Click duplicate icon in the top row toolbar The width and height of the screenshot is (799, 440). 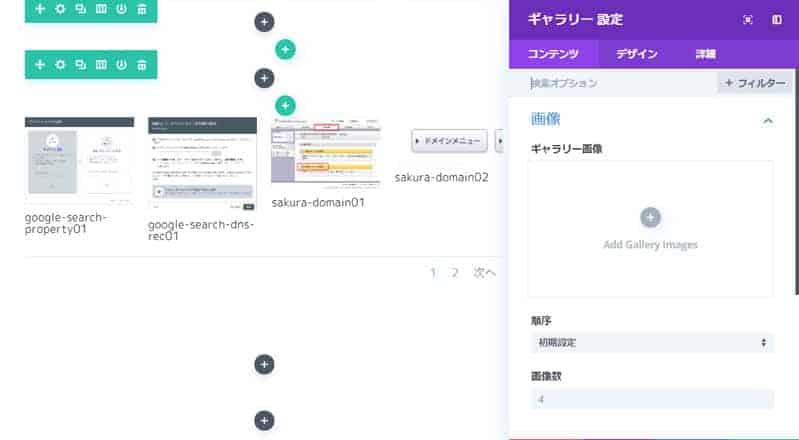click(80, 9)
